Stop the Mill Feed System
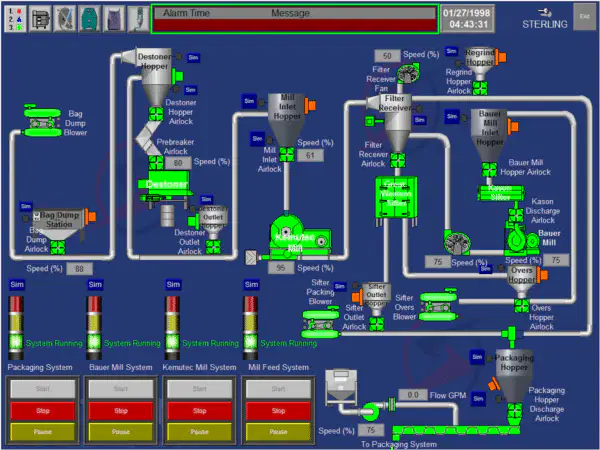The image size is (600, 450). 278,411
